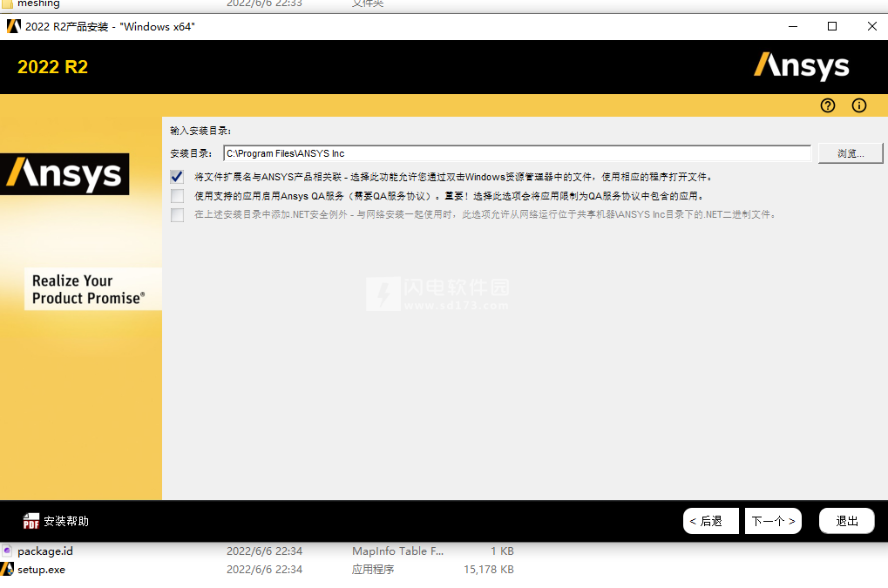Click the install directory path field

click(x=517, y=153)
